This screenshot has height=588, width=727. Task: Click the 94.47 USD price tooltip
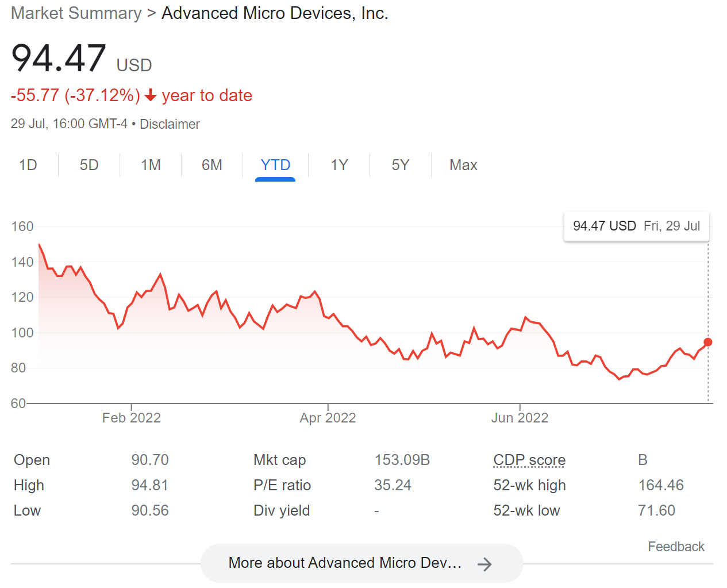coord(636,226)
